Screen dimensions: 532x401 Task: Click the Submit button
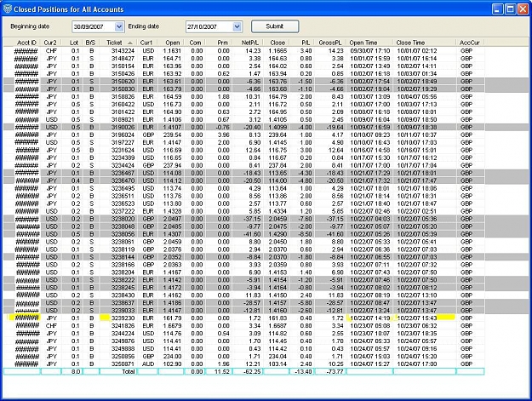(x=275, y=26)
